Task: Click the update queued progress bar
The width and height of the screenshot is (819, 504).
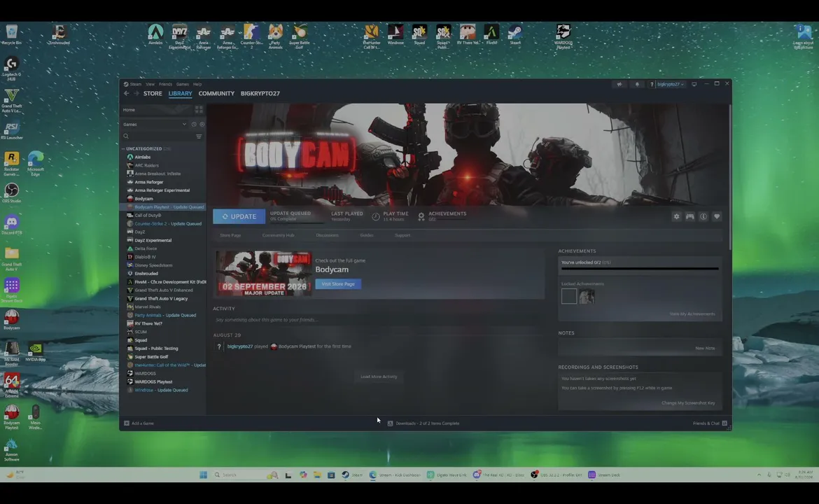Action: pos(295,223)
